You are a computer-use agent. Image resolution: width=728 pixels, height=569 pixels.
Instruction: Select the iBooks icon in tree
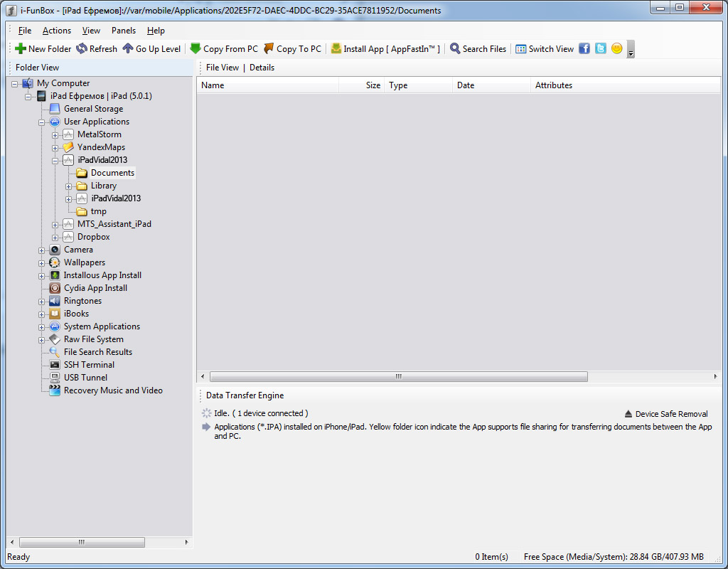click(x=55, y=314)
